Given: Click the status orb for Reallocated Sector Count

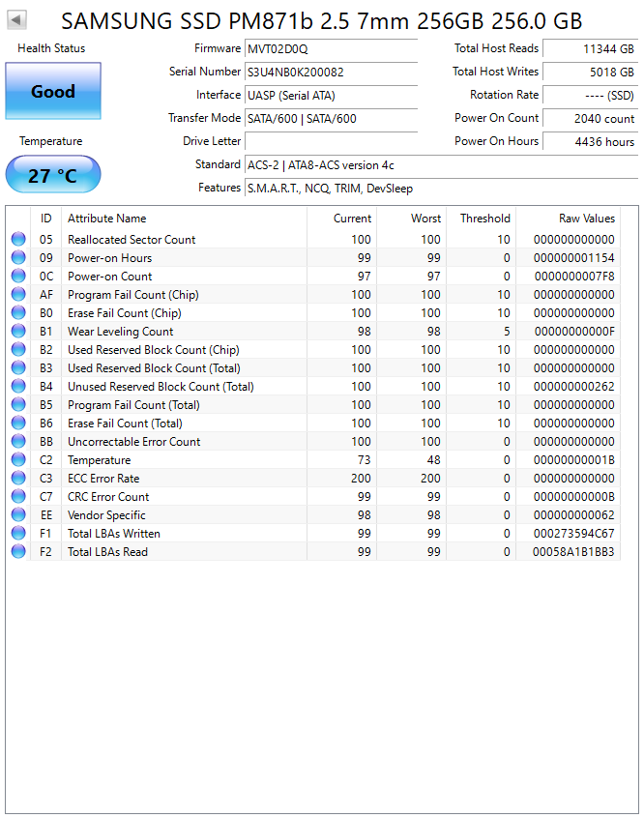Looking at the screenshot, I should click(18, 239).
